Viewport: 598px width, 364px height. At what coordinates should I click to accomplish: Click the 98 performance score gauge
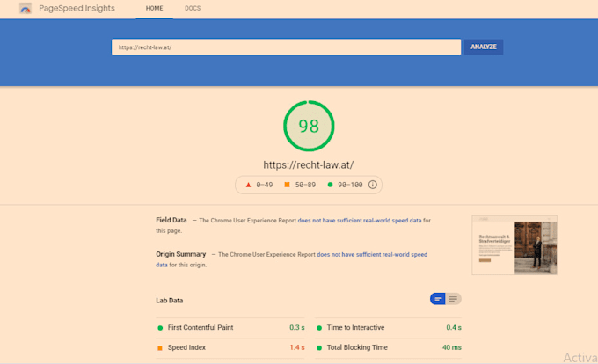click(x=309, y=126)
